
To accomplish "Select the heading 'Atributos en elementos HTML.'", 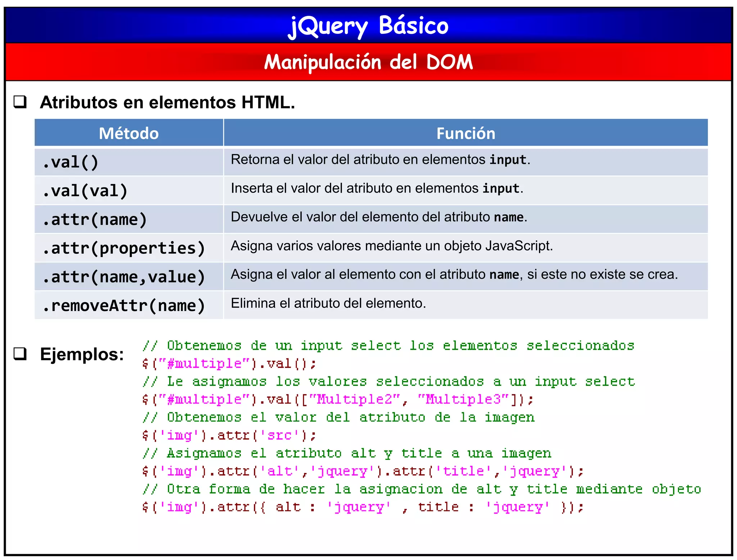I will point(167,102).
